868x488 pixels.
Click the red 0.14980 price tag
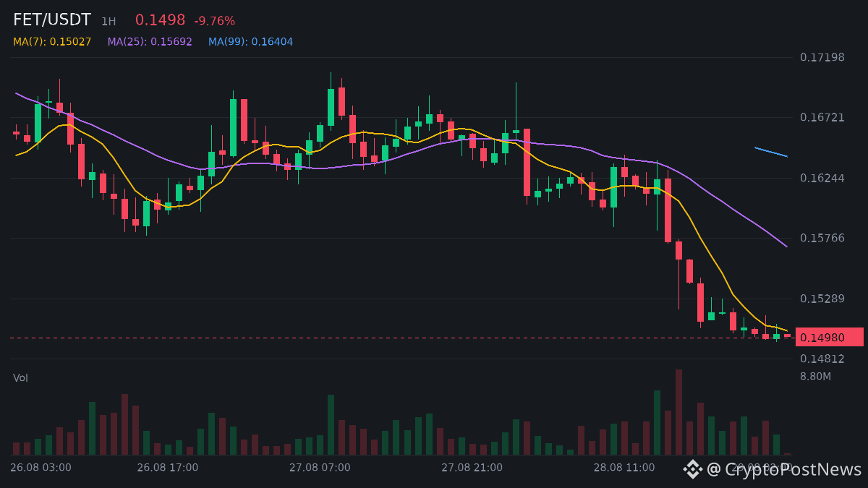pyautogui.click(x=830, y=337)
